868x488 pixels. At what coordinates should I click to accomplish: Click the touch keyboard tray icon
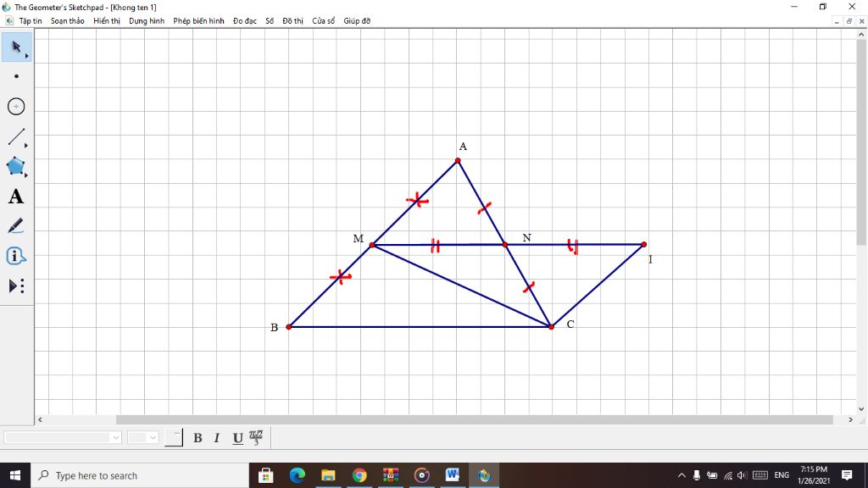760,475
